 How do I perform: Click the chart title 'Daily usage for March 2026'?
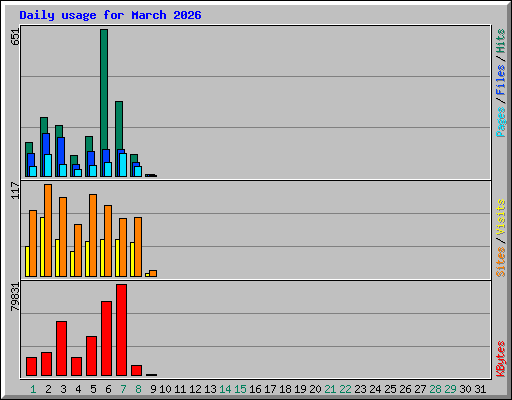click(x=110, y=15)
